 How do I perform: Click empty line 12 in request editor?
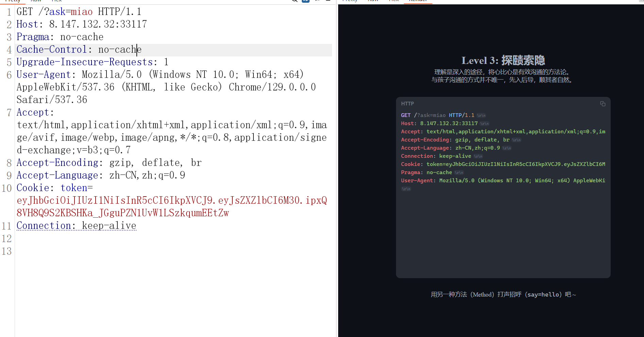pyautogui.click(x=174, y=238)
